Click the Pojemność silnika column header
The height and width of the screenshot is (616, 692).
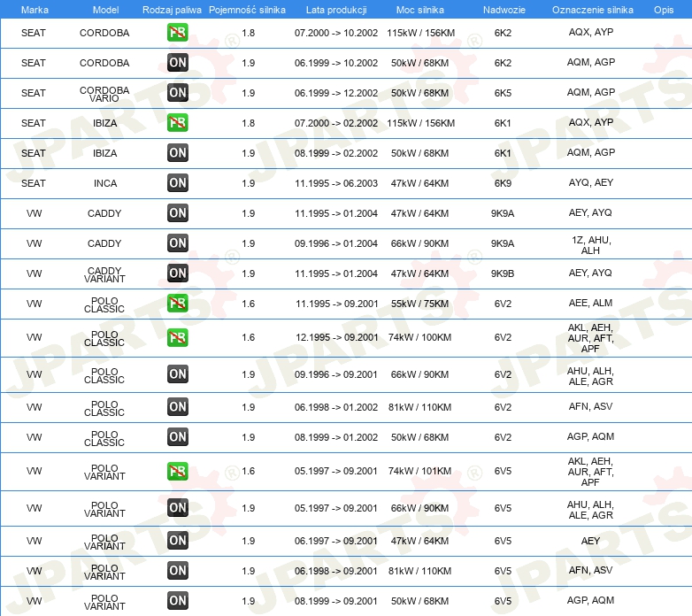(x=247, y=10)
